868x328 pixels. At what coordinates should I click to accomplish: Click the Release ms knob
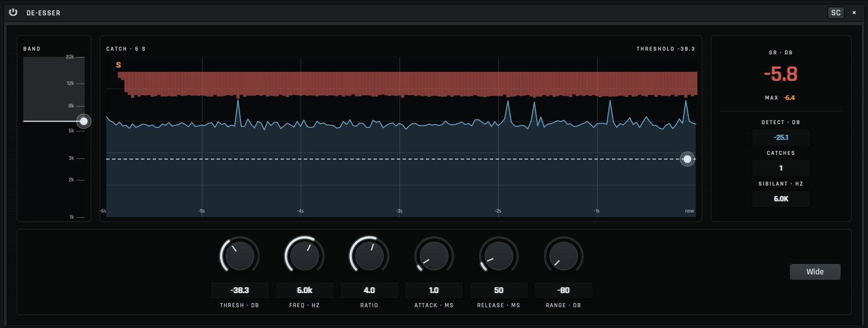click(499, 255)
